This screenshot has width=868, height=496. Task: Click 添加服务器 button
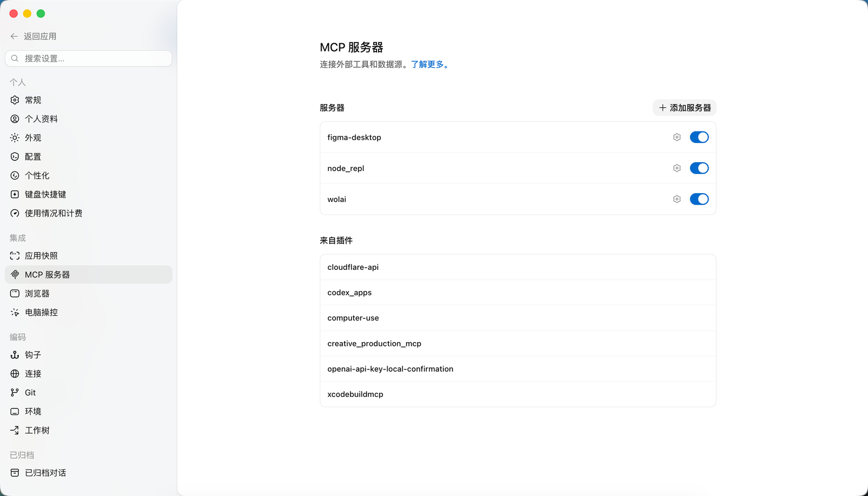(x=684, y=108)
